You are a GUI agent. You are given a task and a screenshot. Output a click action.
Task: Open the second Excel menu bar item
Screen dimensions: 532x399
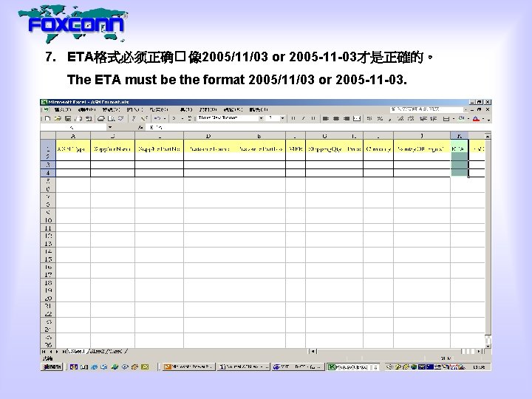pyautogui.click(x=86, y=109)
